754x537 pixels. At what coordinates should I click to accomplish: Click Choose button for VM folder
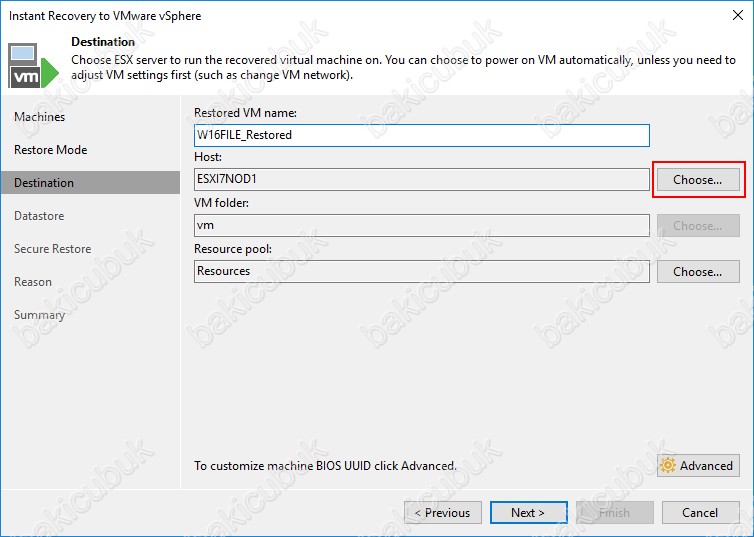pyautogui.click(x=698, y=225)
